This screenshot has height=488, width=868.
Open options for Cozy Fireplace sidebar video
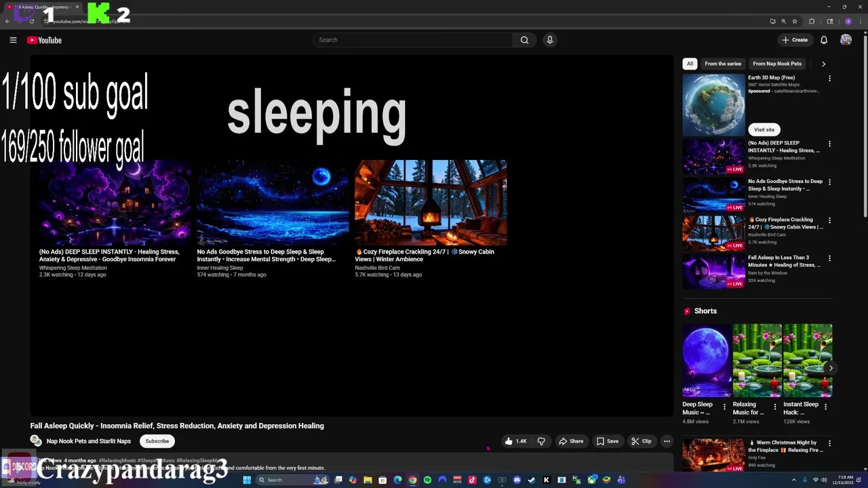pos(829,220)
